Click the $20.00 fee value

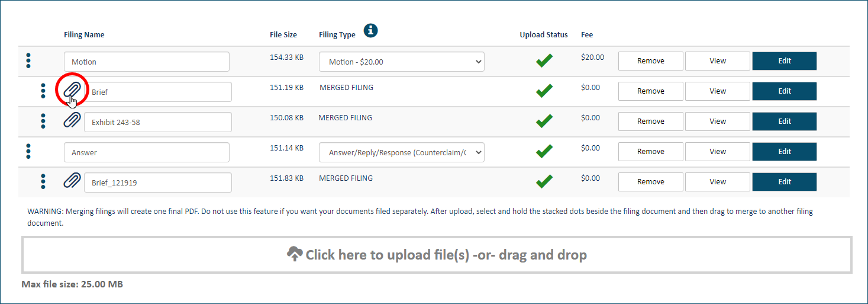click(x=593, y=57)
